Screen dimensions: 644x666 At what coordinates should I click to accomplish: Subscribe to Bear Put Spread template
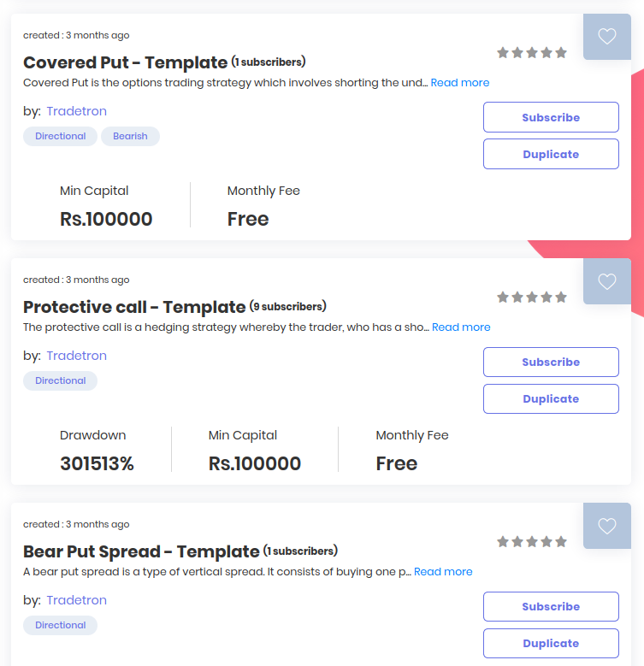551,607
